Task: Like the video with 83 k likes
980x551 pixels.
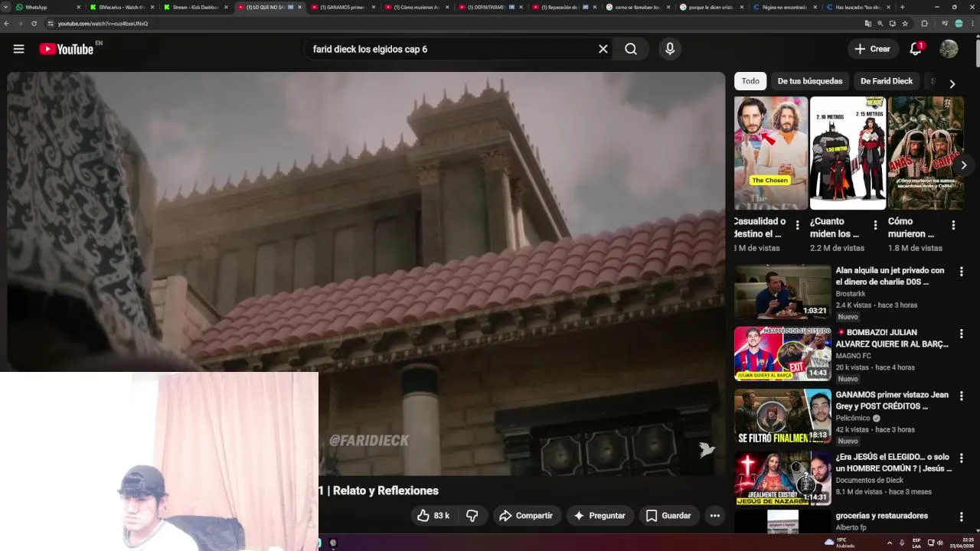Action: point(433,516)
